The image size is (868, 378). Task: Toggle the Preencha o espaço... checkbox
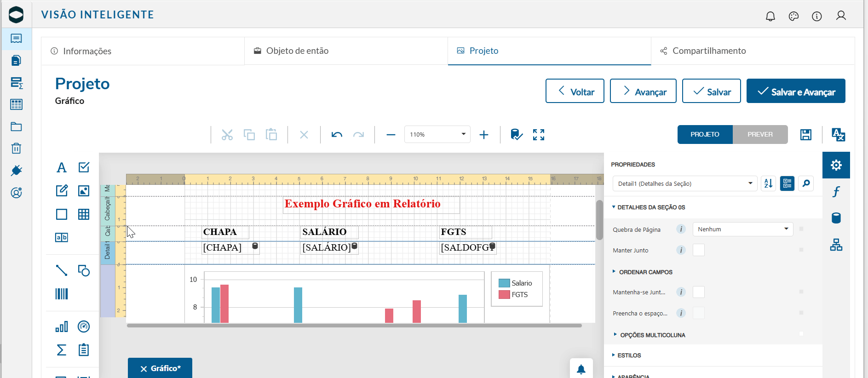[699, 313]
